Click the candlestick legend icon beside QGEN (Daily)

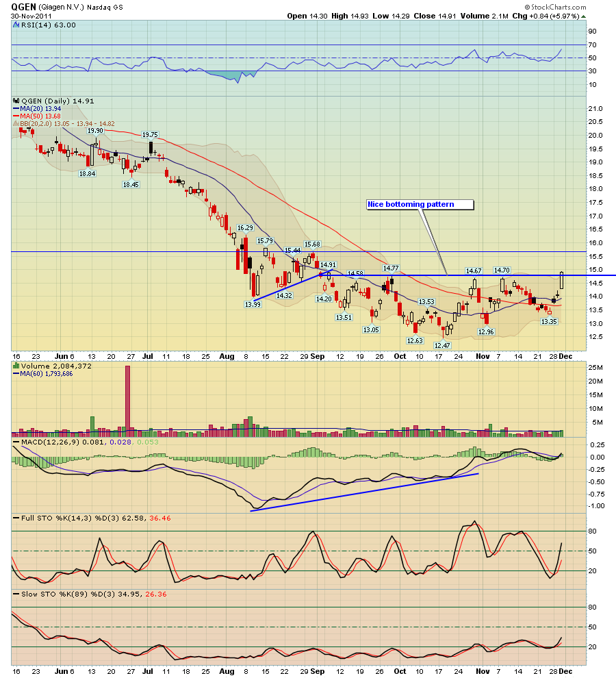(16, 101)
